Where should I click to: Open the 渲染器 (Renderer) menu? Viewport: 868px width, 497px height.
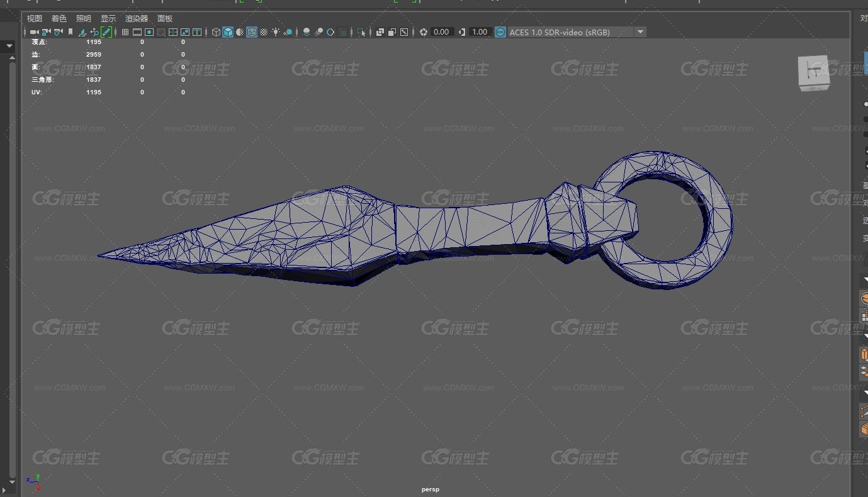pos(137,19)
